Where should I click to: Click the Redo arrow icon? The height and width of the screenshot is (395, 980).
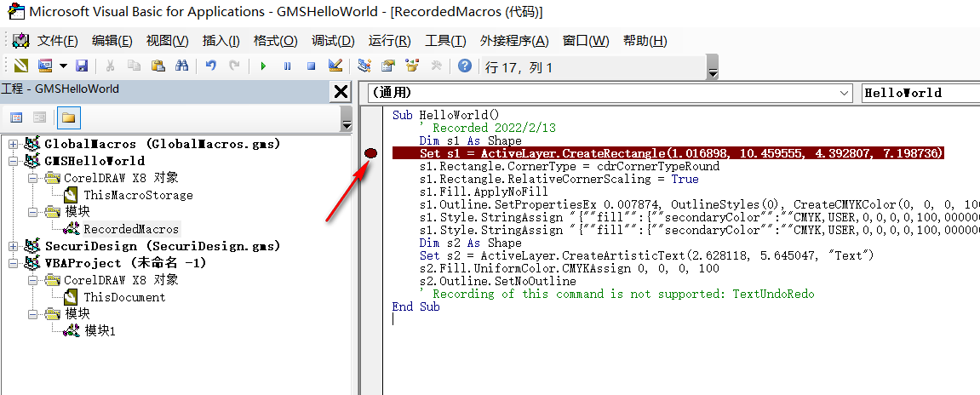coord(234,65)
